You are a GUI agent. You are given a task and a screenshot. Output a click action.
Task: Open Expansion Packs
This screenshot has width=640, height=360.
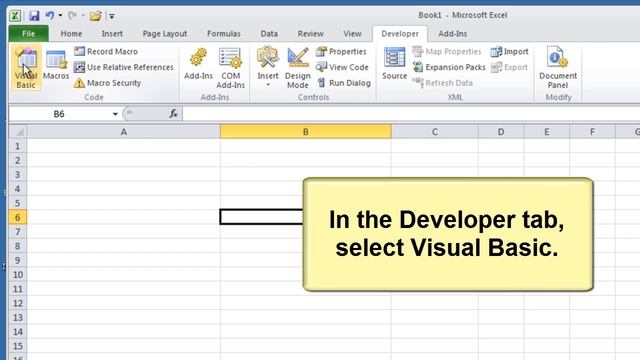point(449,67)
